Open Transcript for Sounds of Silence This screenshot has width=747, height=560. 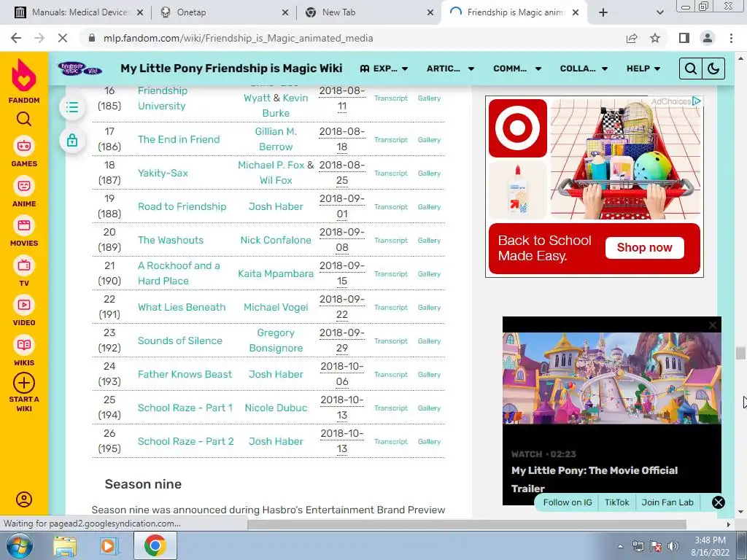391,341
